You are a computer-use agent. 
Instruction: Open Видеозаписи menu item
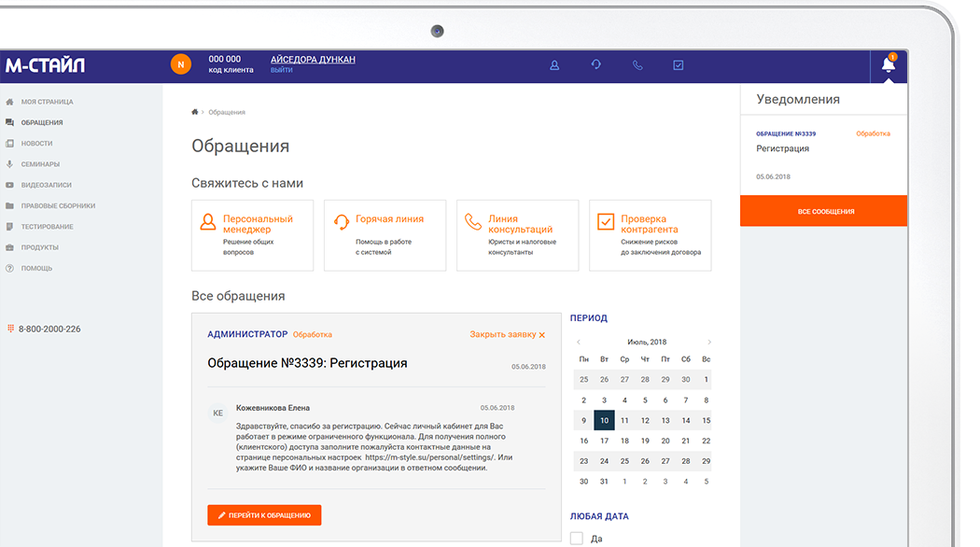click(47, 185)
